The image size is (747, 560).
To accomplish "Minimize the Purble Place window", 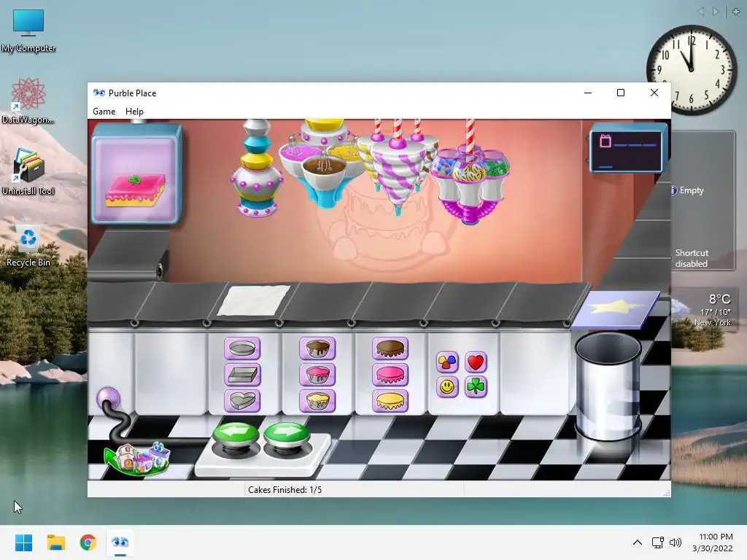I will coord(588,93).
